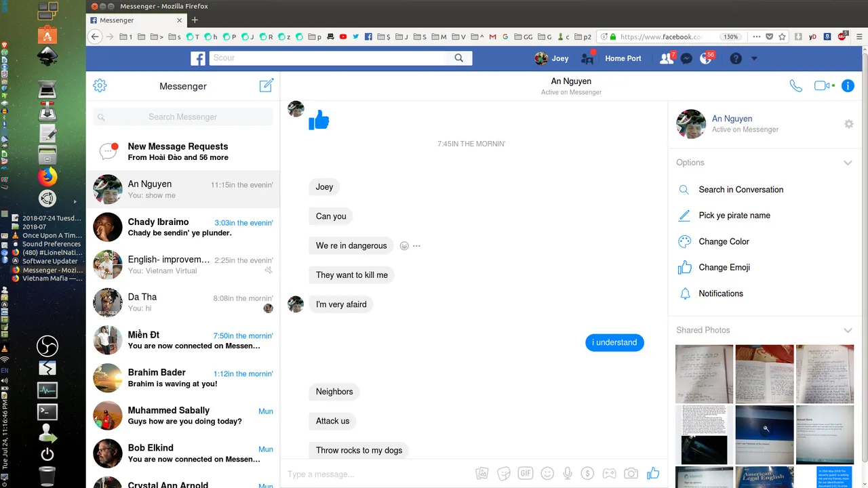
Task: Take a photo with the camera icon
Action: point(631,474)
